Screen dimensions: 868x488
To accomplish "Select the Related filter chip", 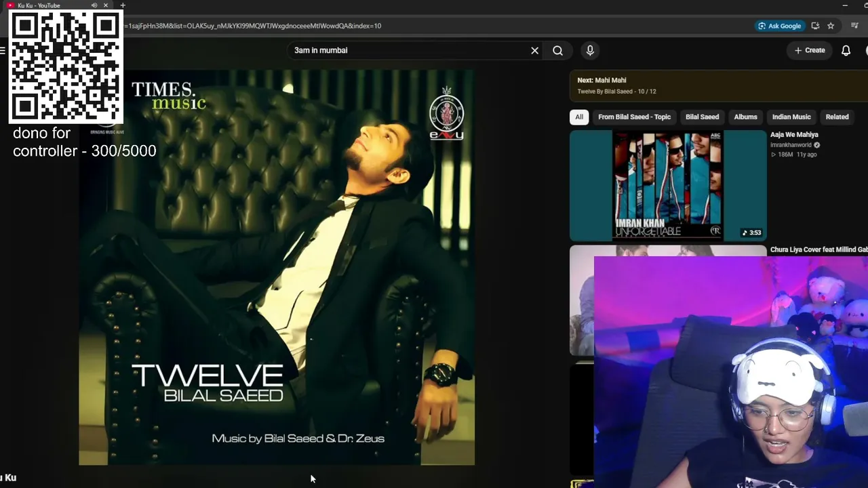I will pos(837,117).
